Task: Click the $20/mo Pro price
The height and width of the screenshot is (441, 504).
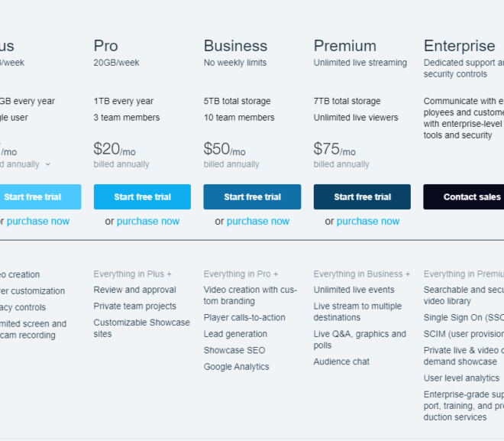Action: [x=115, y=149]
